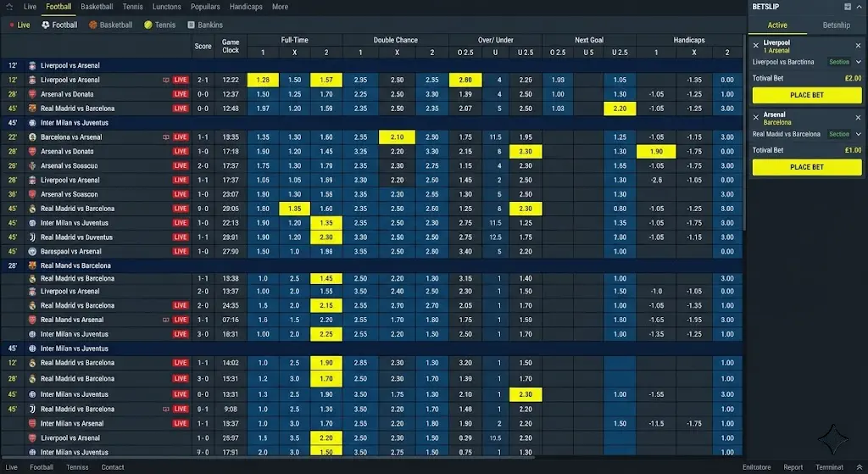Collapse the Real Mand vs Barcelona group header
This screenshot has height=474, width=868.
tap(372, 265)
